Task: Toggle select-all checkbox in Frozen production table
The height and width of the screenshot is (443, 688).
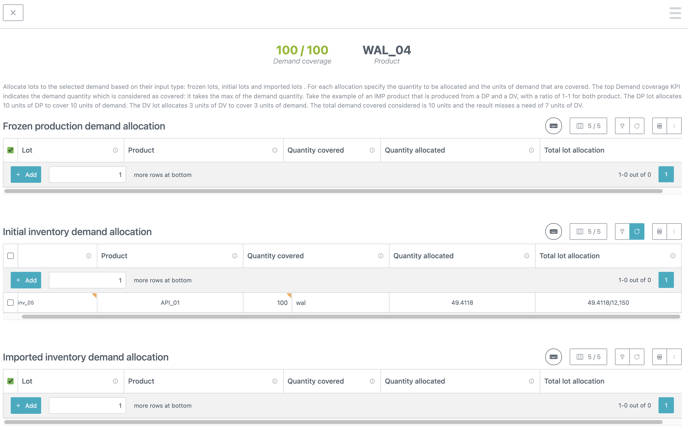Action: pyautogui.click(x=11, y=150)
